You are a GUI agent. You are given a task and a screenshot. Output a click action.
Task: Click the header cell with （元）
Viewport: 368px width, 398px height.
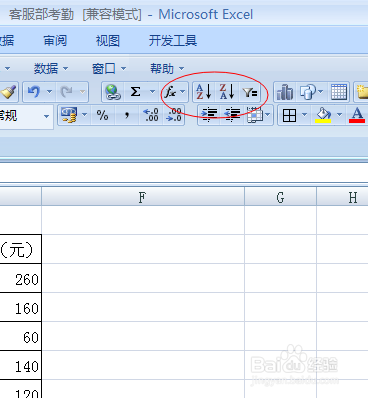(x=21, y=249)
